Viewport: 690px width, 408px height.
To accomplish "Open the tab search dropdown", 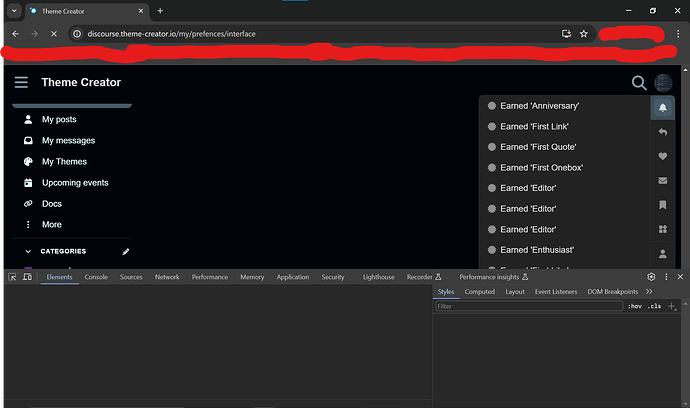I will [x=14, y=11].
